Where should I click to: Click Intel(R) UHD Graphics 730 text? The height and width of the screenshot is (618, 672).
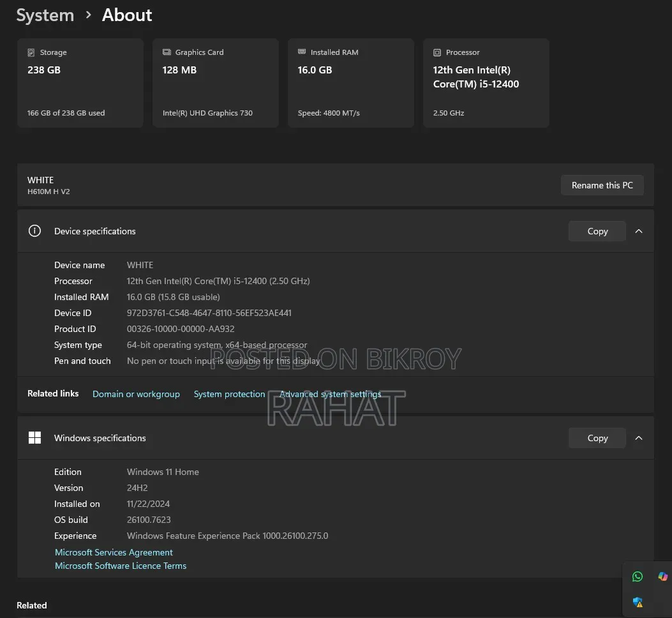(x=207, y=113)
